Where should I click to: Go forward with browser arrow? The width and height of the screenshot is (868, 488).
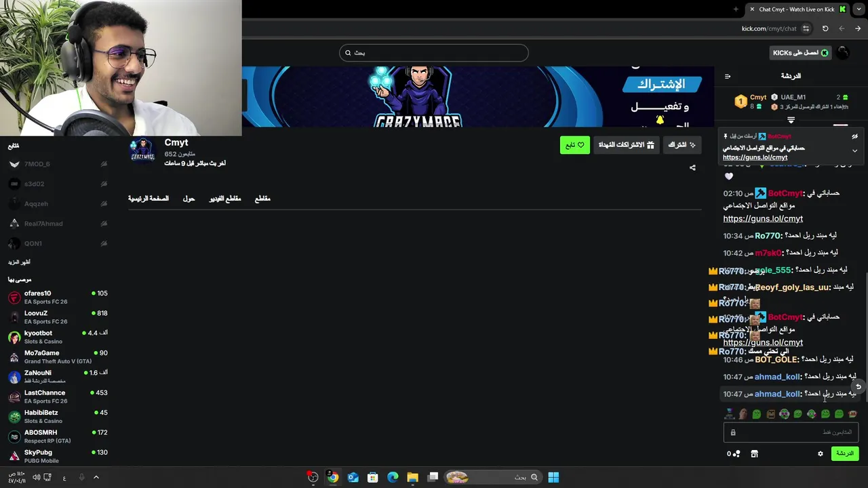click(x=842, y=28)
